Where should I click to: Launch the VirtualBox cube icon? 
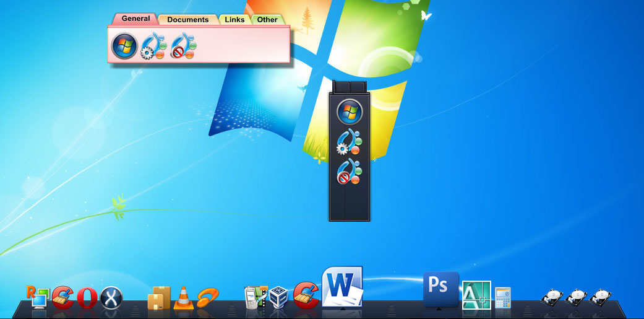coord(280,297)
